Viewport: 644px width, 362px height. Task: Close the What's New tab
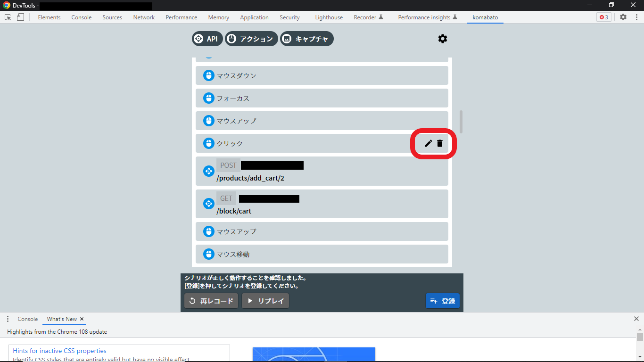[x=82, y=319]
